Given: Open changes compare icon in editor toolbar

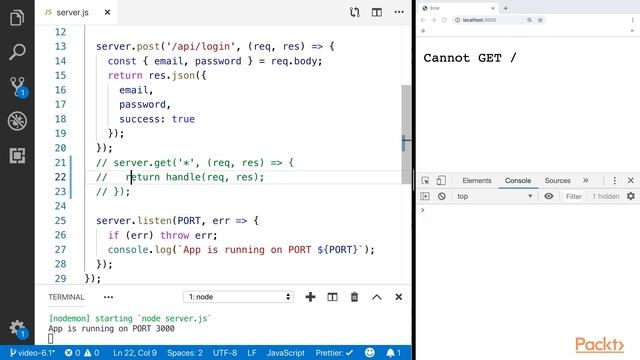Looking at the screenshot, I should (354, 12).
